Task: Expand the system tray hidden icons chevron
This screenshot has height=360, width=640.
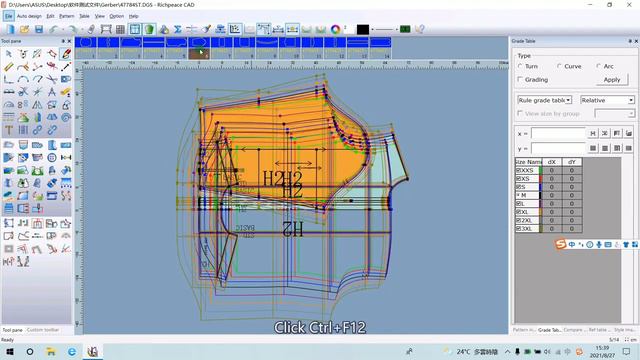Action: click(x=507, y=351)
